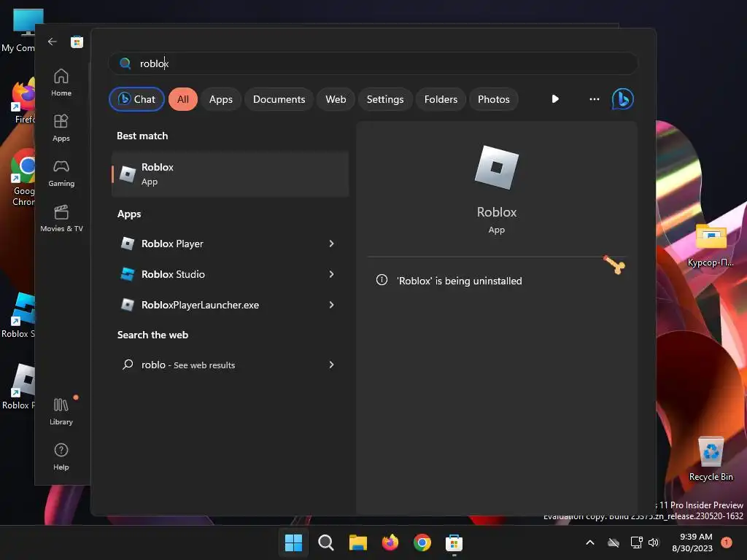The width and height of the screenshot is (747, 560).
Task: Launch Google Chrome from the taskbar
Action: pyautogui.click(x=422, y=542)
